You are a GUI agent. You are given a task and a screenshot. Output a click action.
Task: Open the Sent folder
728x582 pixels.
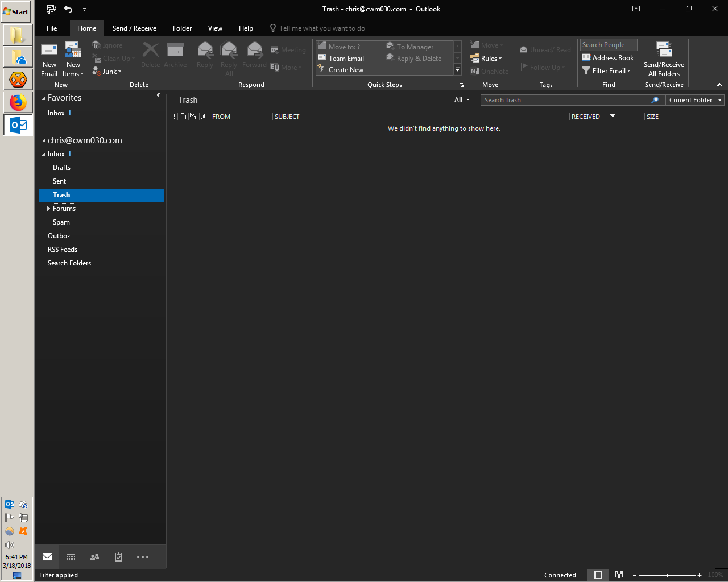tap(101, 181)
